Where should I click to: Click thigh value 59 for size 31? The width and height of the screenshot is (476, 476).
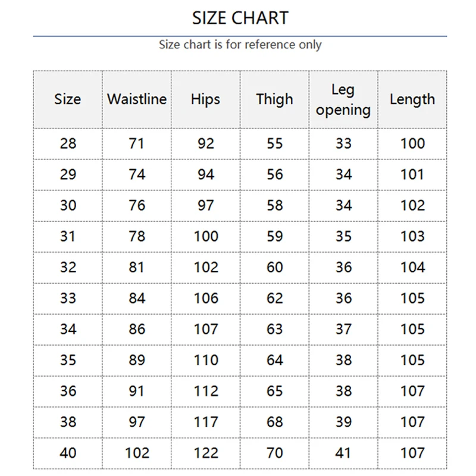pyautogui.click(x=274, y=236)
